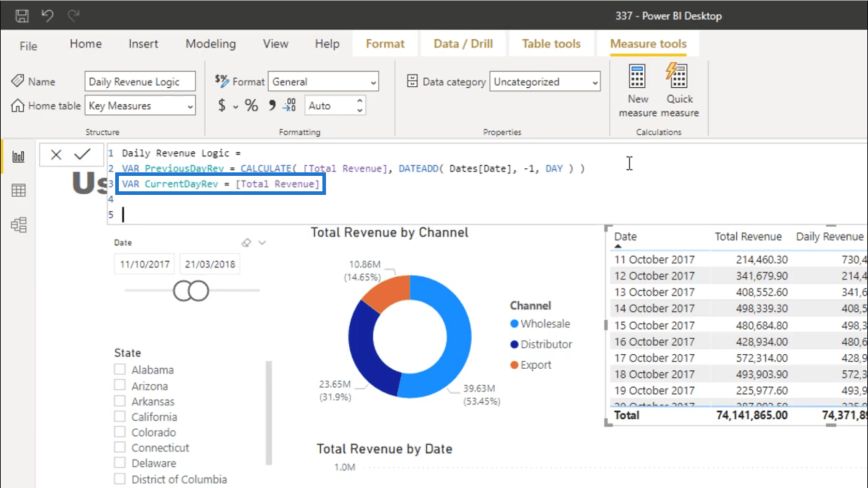The width and height of the screenshot is (868, 488).
Task: Expand the Format dropdown showing General
Action: point(323,82)
